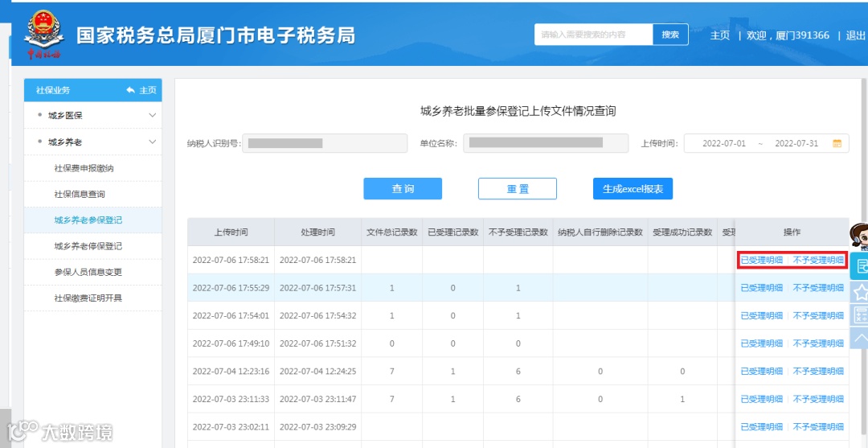Select the 城乡养老 menu group

(93, 142)
